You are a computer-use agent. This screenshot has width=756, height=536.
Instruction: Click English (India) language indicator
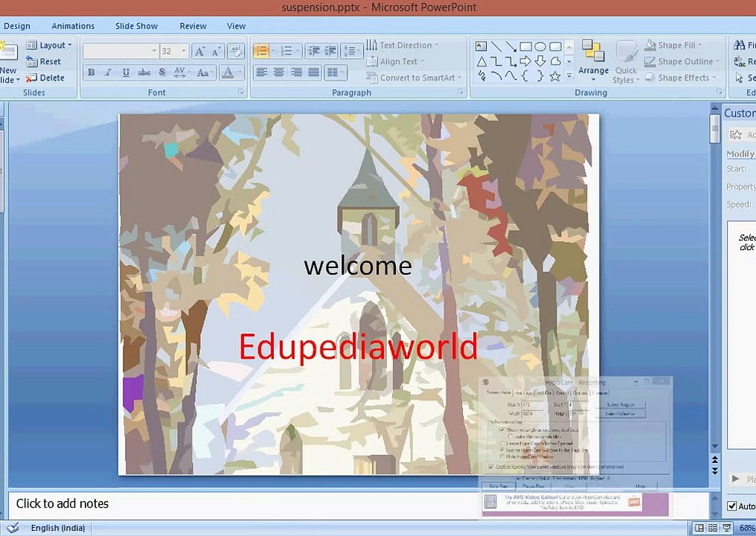[58, 528]
